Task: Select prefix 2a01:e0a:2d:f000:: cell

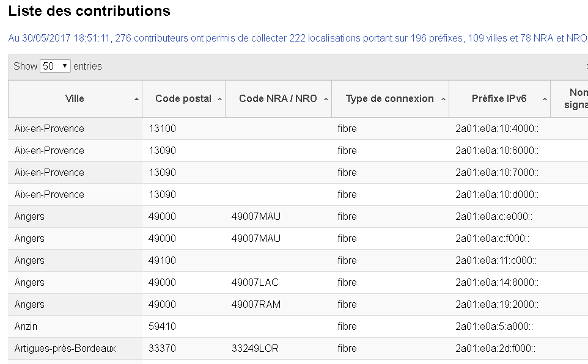Action: [496, 348]
